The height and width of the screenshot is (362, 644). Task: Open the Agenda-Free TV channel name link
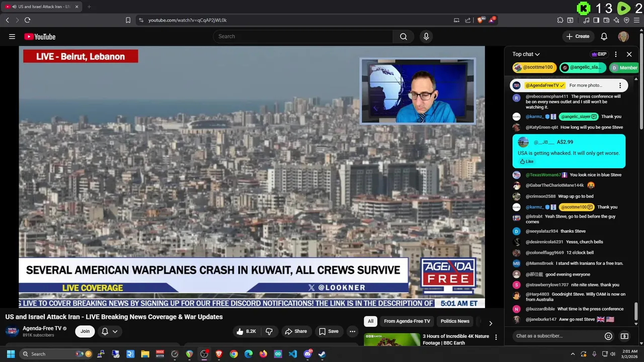(42, 328)
